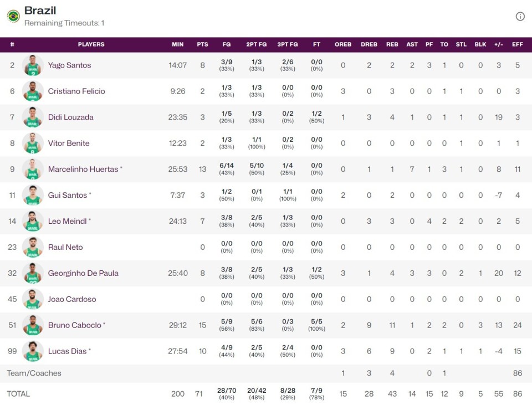Click Lucas Dias avatar image
This screenshot has width=532, height=405.
pyautogui.click(x=33, y=351)
